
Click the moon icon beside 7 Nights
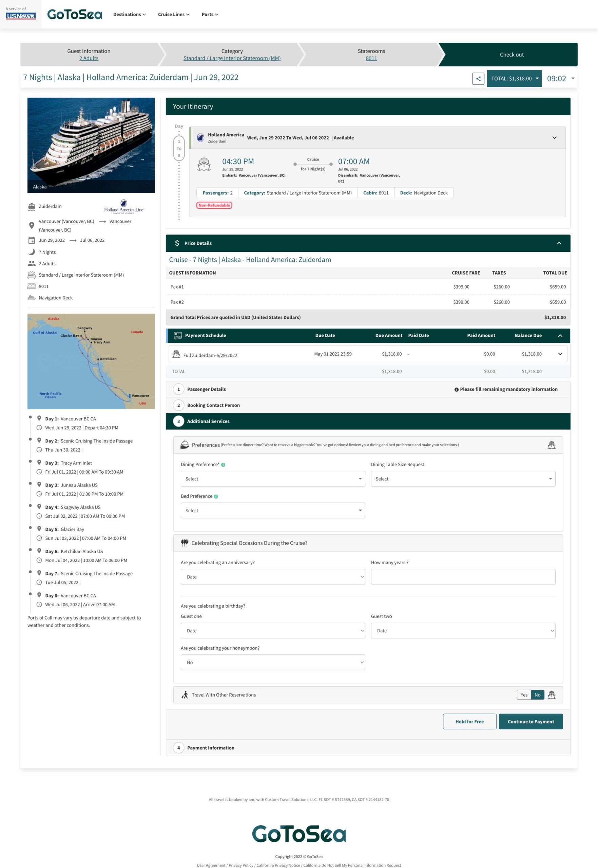[32, 252]
